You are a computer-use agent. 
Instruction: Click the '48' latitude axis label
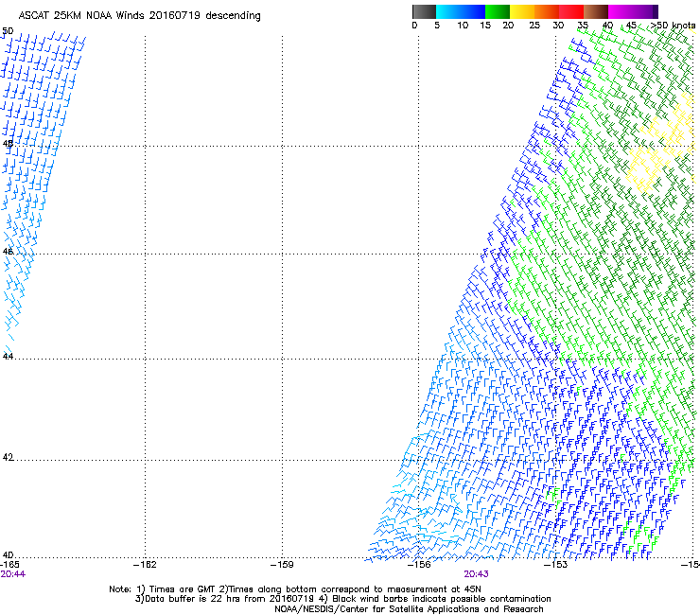tap(8, 144)
